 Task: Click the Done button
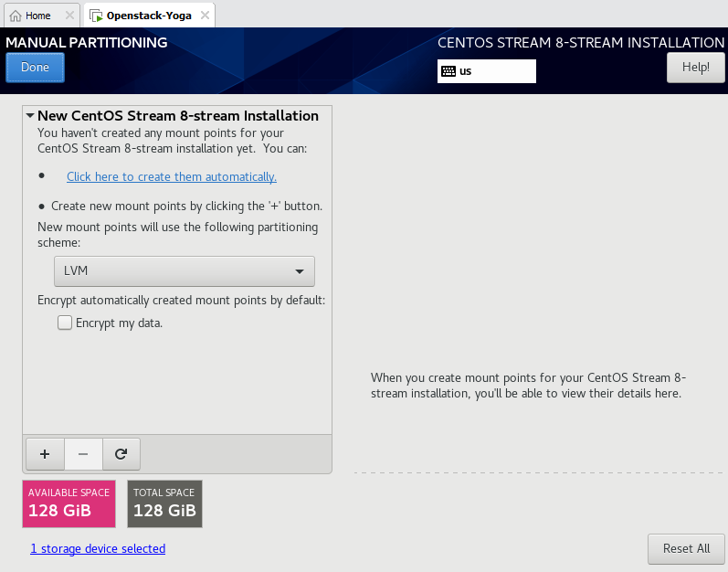[35, 68]
